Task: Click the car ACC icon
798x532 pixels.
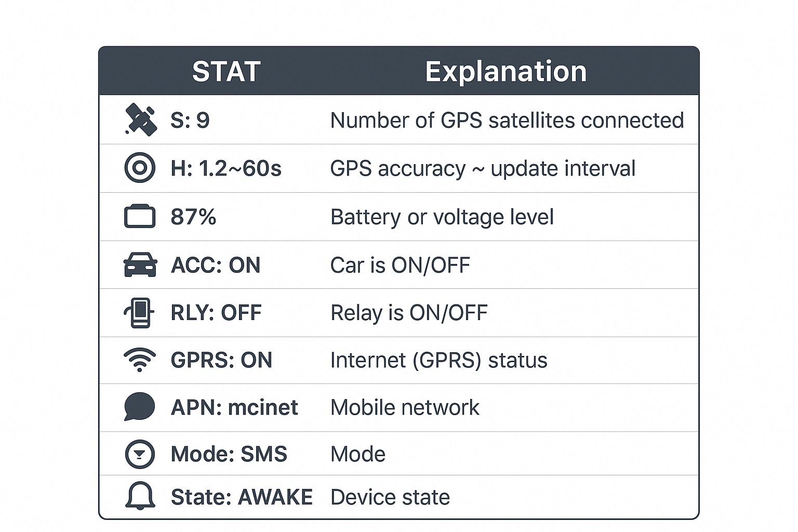Action: (x=140, y=264)
